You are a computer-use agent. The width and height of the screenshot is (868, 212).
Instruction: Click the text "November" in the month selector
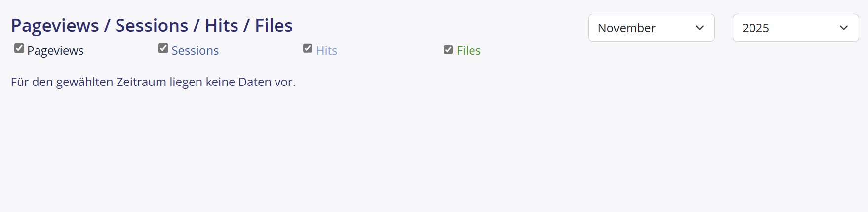(x=627, y=28)
